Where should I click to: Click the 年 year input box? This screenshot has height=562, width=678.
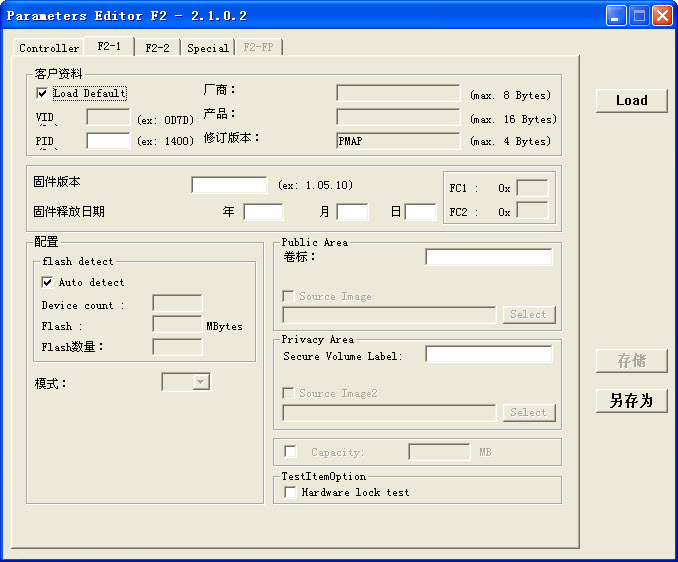tap(263, 212)
